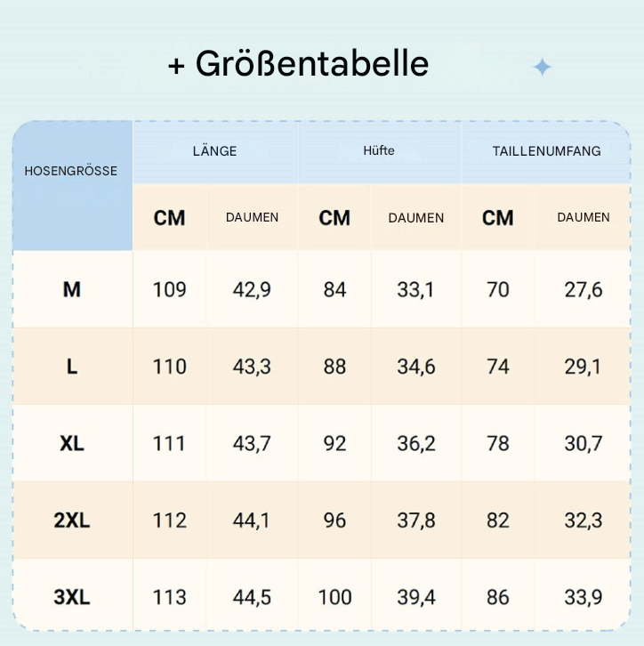The image size is (644, 646).
Task: Click the Hüfte column header
Action: click(379, 151)
